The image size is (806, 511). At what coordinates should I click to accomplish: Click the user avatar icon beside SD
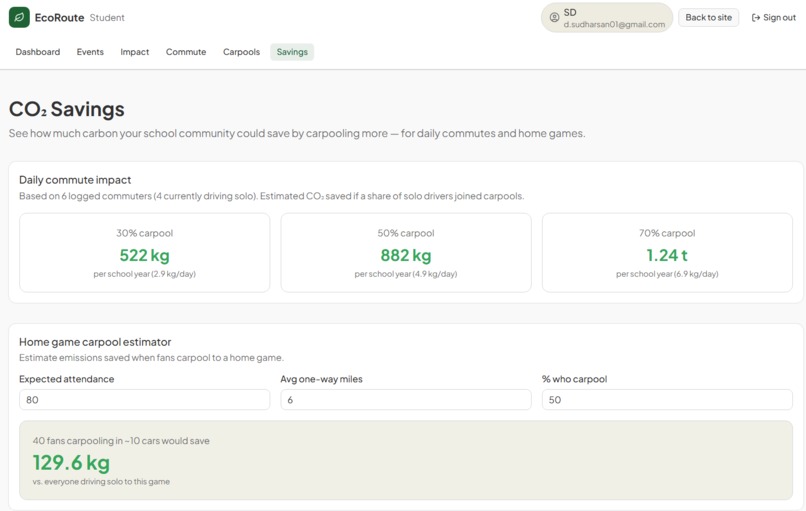[554, 17]
